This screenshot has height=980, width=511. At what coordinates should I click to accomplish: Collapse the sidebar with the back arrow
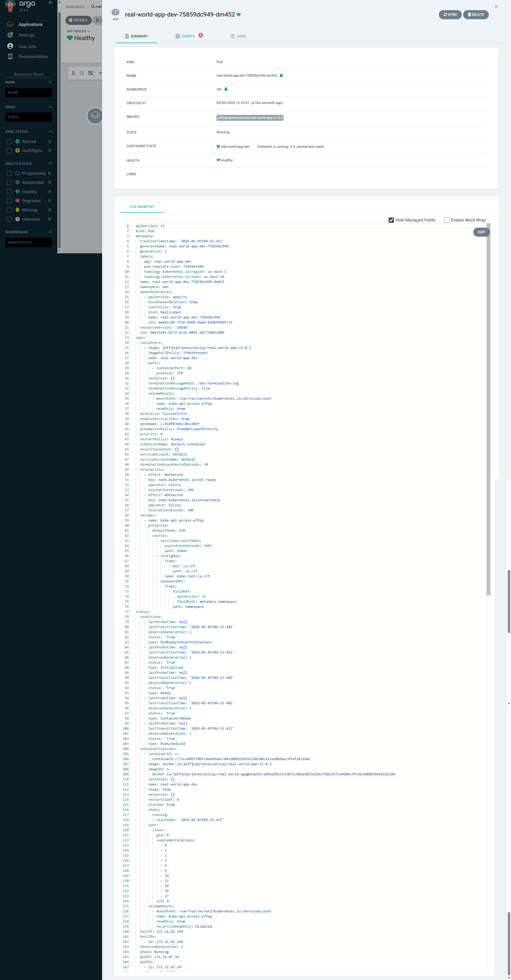[x=51, y=3]
